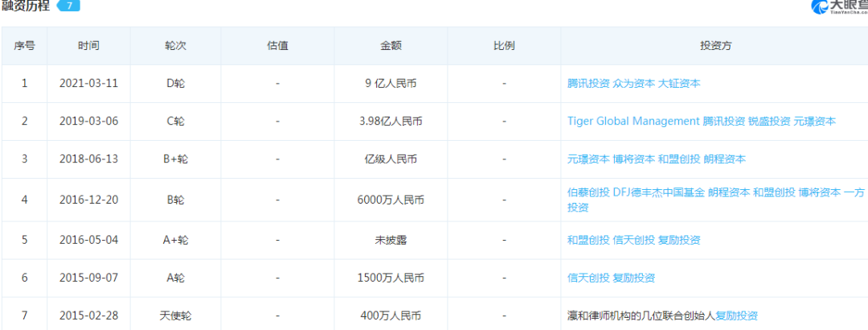Click the financing count badge 7

coord(70,6)
